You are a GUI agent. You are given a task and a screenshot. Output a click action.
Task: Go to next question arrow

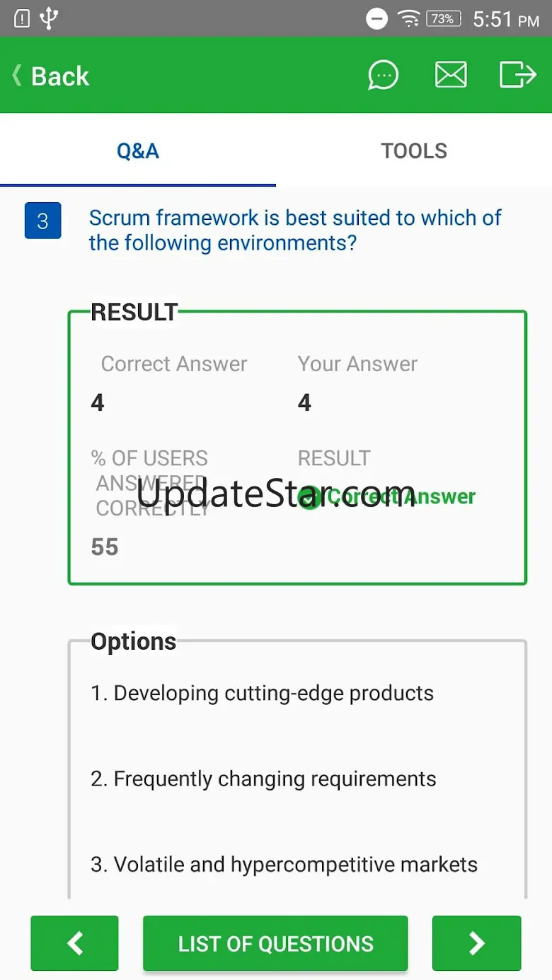pyautogui.click(x=476, y=943)
